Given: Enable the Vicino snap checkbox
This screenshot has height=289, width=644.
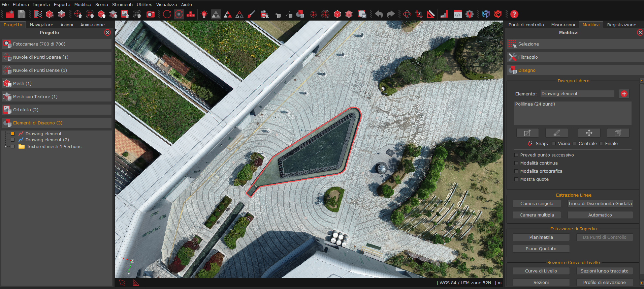Looking at the screenshot, I should pyautogui.click(x=554, y=143).
